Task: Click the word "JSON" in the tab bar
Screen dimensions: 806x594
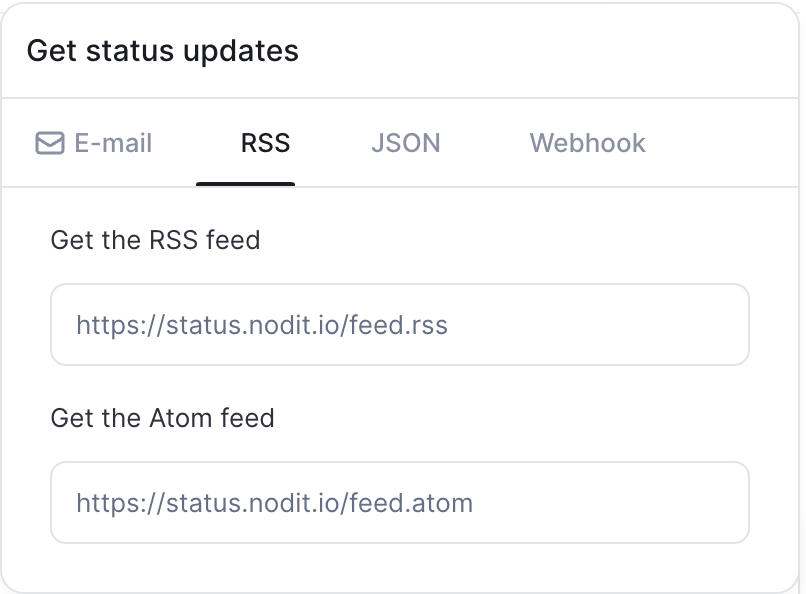Action: pos(406,143)
